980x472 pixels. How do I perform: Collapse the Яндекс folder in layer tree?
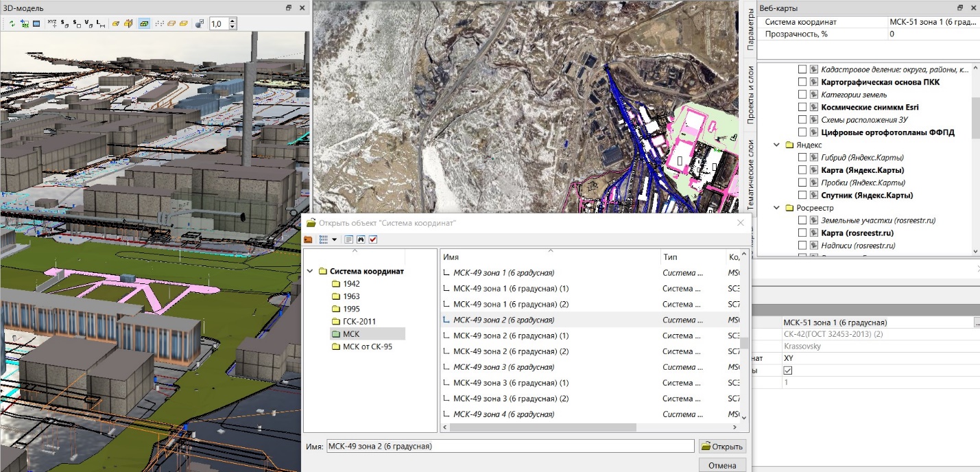[x=777, y=145]
